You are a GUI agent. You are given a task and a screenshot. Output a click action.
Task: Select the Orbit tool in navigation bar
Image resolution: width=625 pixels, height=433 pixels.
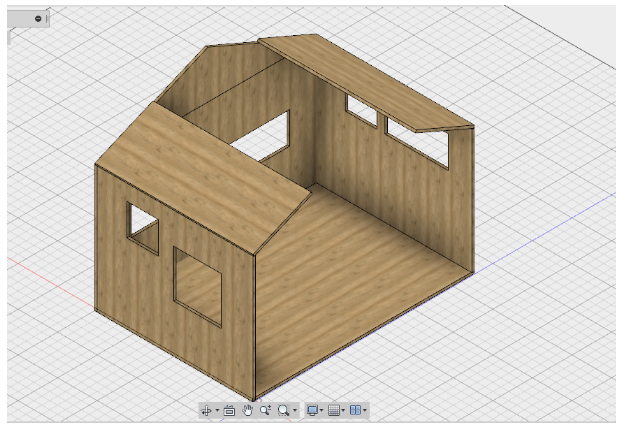[x=206, y=410]
